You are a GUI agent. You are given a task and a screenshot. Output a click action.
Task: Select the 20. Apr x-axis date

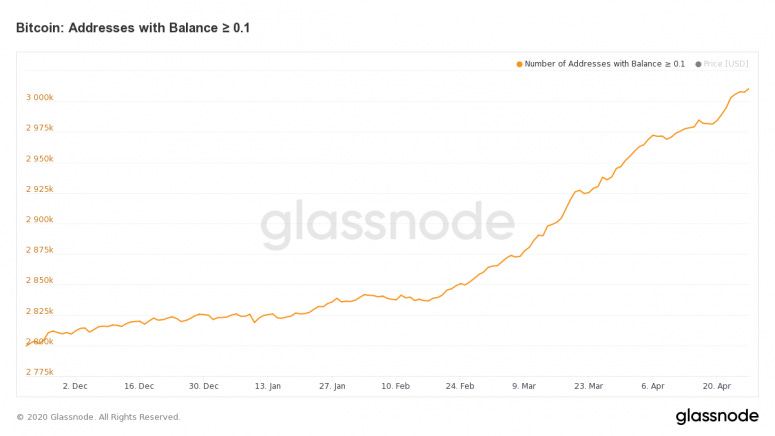[x=716, y=386]
